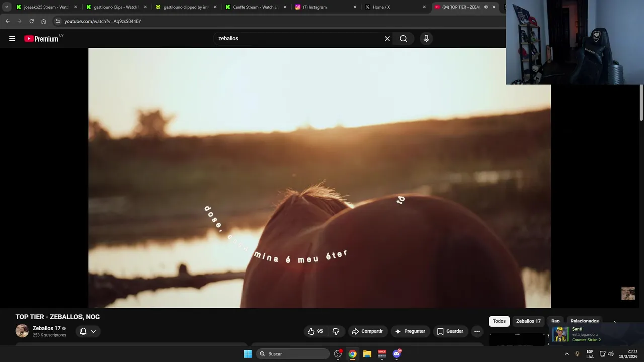Open more actions three-dot menu
644x362 pixels.
[x=477, y=331]
